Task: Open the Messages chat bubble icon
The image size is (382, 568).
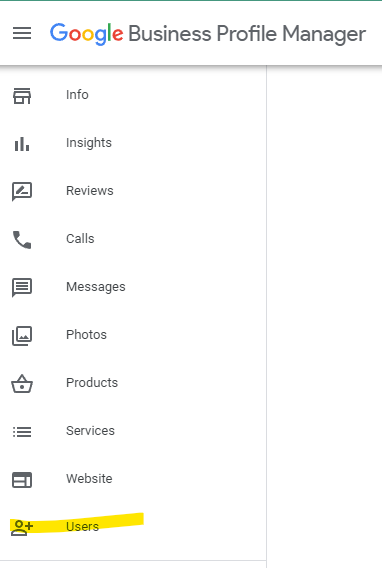Action: [x=22, y=288]
